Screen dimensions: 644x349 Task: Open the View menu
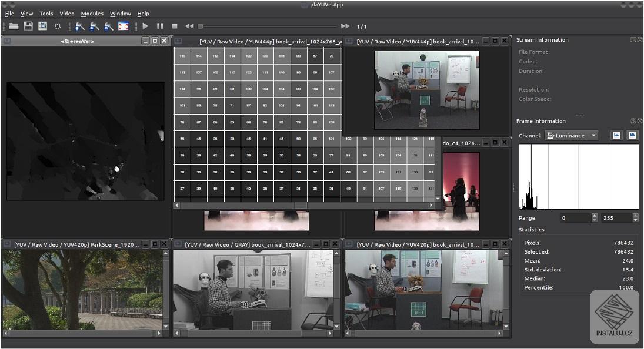point(26,14)
